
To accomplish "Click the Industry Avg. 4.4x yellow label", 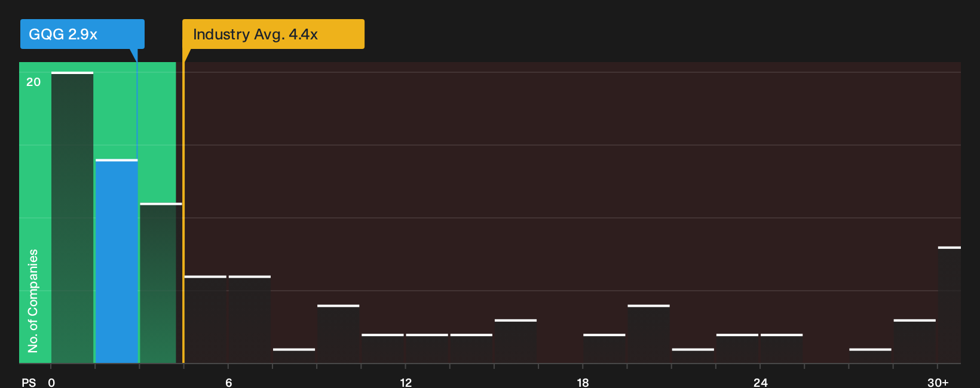I will [x=273, y=34].
